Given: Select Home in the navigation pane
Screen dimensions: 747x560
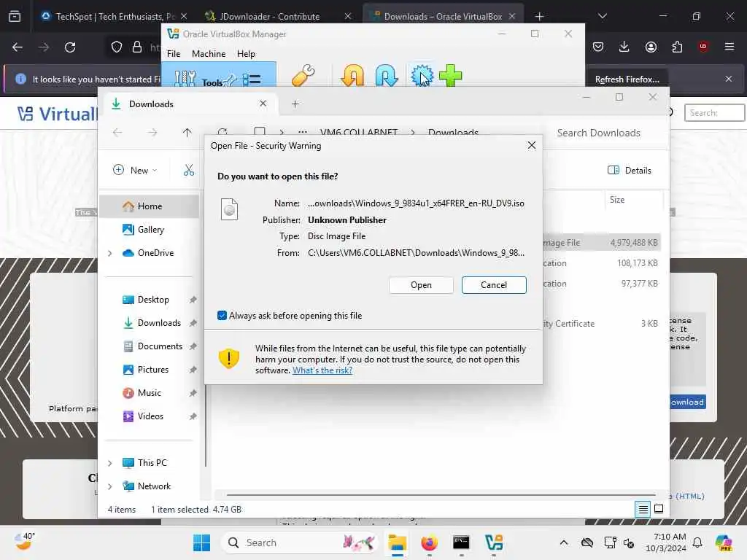Looking at the screenshot, I should coord(150,206).
